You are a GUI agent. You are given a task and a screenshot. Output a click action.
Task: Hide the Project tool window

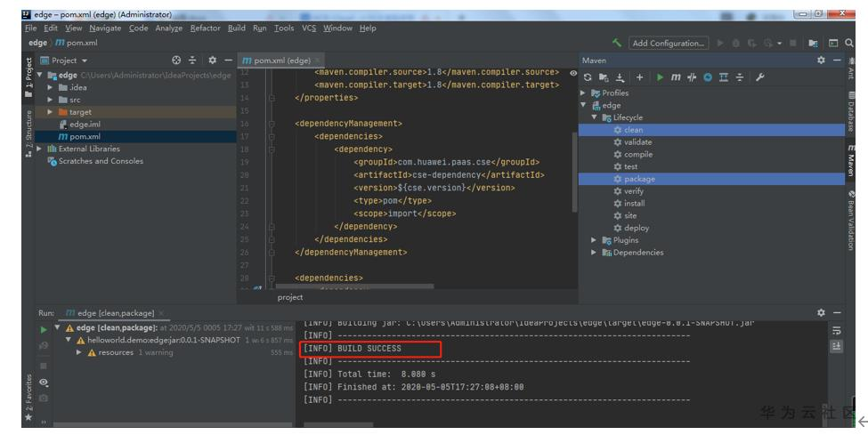[x=228, y=60]
